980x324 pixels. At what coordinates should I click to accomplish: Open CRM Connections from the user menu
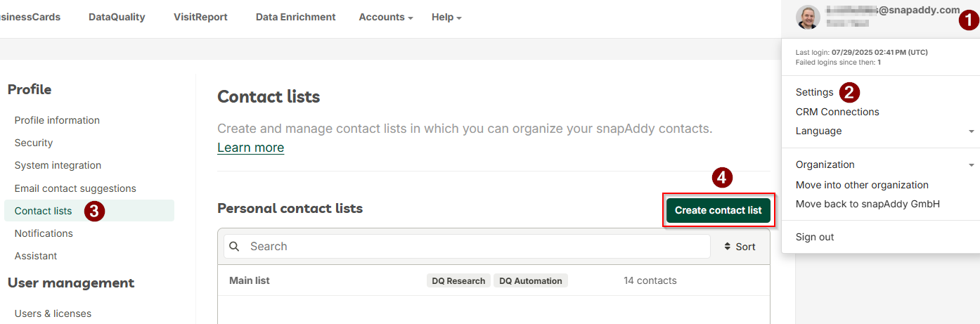coord(837,112)
